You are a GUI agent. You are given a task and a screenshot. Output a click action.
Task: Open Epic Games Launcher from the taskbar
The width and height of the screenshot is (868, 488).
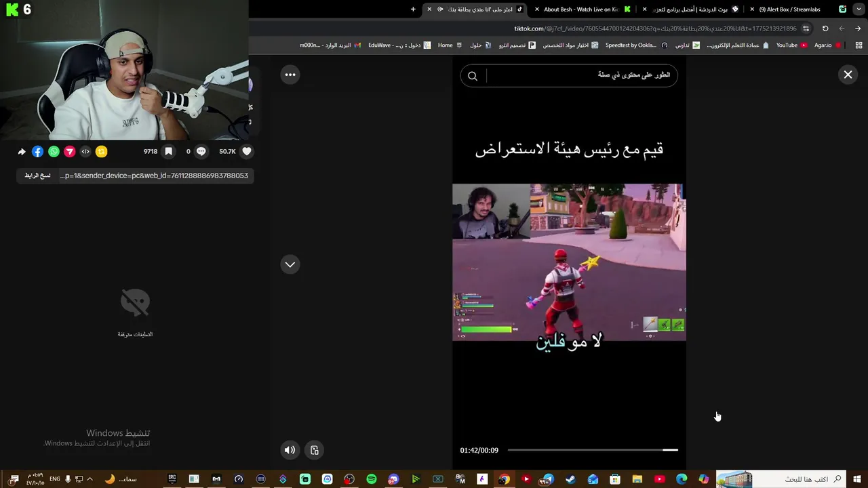click(172, 479)
